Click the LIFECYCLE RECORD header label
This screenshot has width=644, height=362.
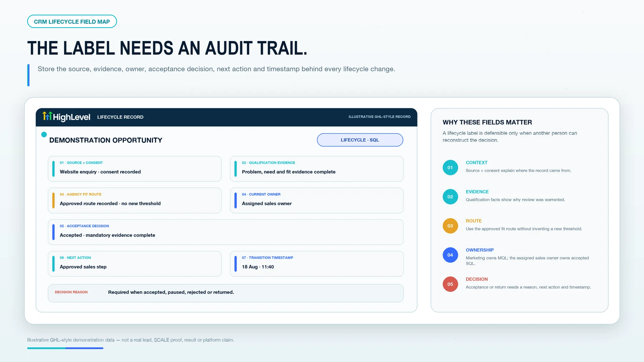120,117
